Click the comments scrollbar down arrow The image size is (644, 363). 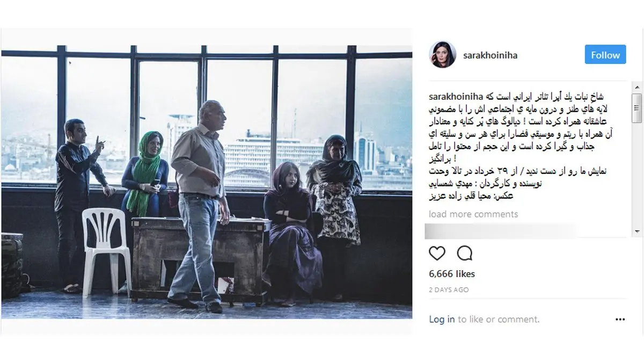(x=636, y=231)
